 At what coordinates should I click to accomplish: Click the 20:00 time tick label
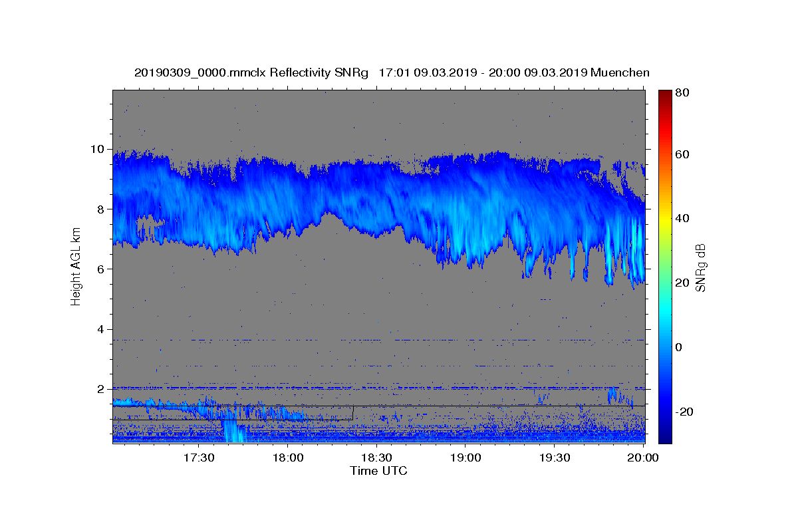point(643,458)
